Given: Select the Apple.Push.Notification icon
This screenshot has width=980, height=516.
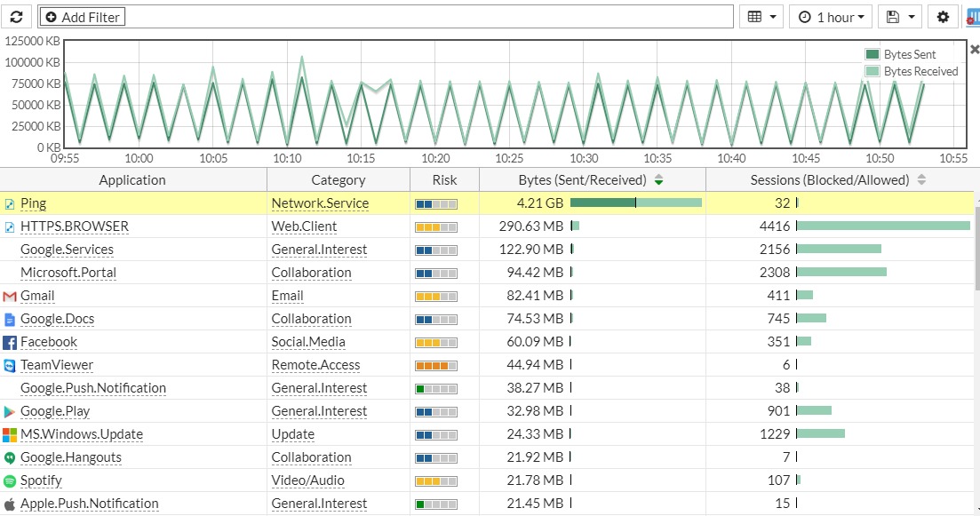Looking at the screenshot, I should pyautogui.click(x=11, y=504).
